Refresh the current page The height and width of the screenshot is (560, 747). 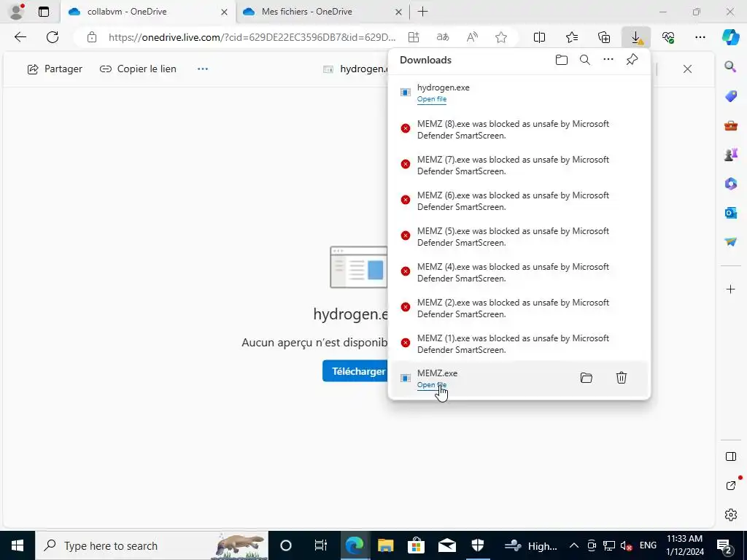pos(53,37)
